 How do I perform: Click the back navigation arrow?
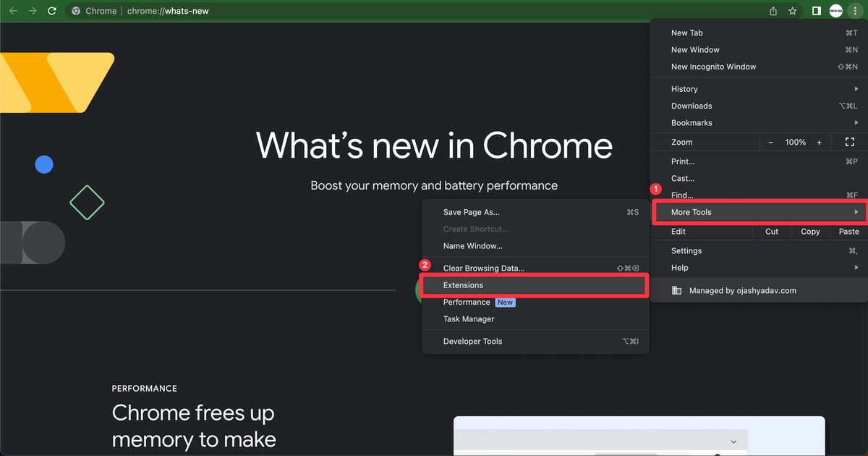click(x=12, y=10)
